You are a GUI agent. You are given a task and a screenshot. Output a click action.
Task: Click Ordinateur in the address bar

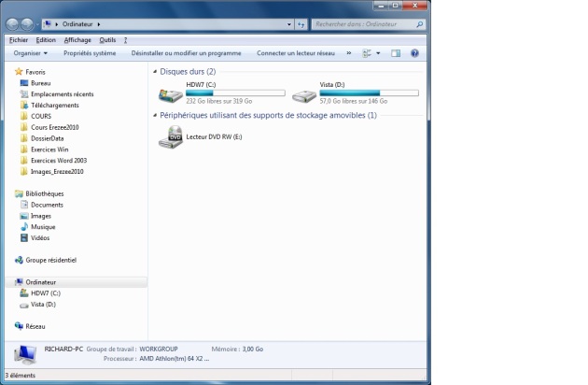click(77, 24)
